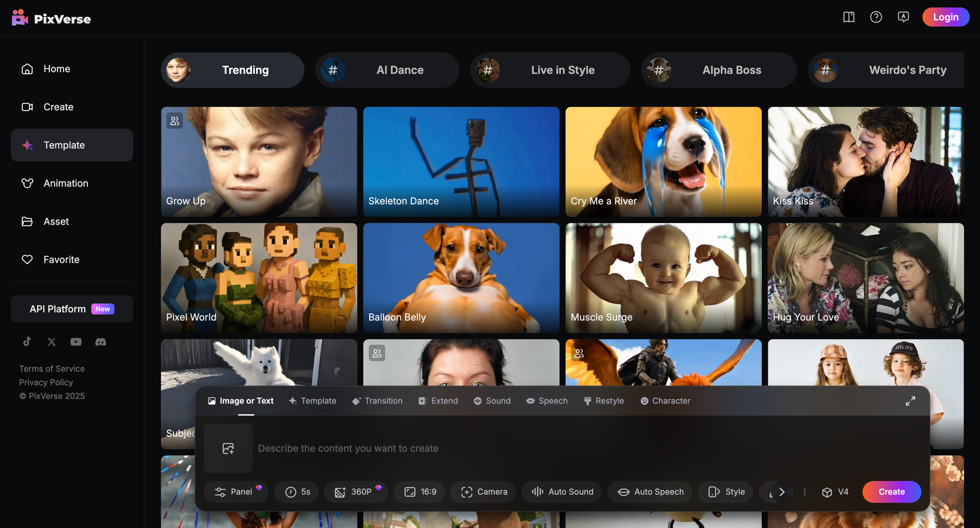Click the Trending avatar icon

[x=178, y=70]
